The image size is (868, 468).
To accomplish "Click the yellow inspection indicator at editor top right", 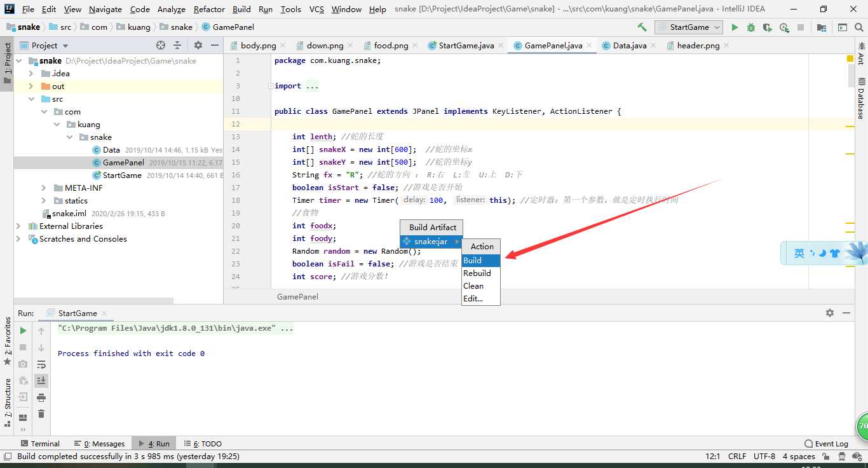I will click(850, 59).
